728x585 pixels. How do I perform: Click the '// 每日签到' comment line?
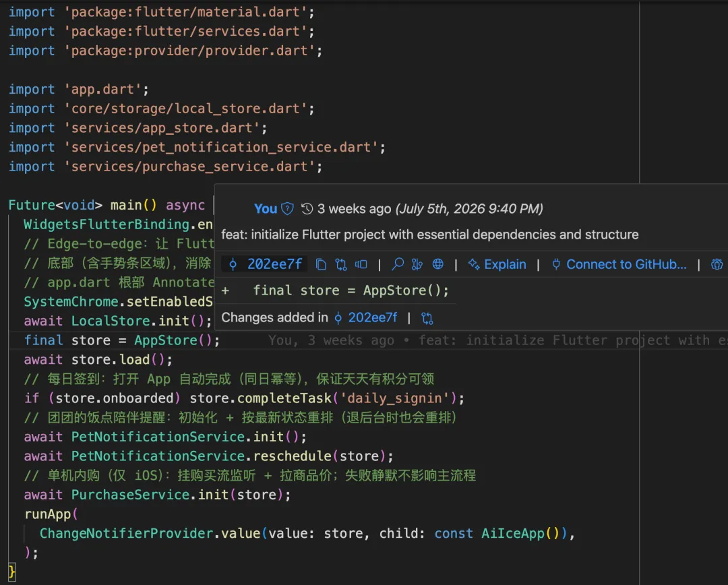[x=229, y=379]
